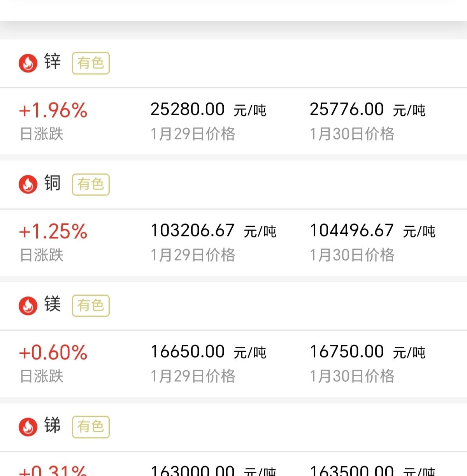Click the +1.96% daily change for zinc
This screenshot has width=467, height=476.
click(x=53, y=110)
